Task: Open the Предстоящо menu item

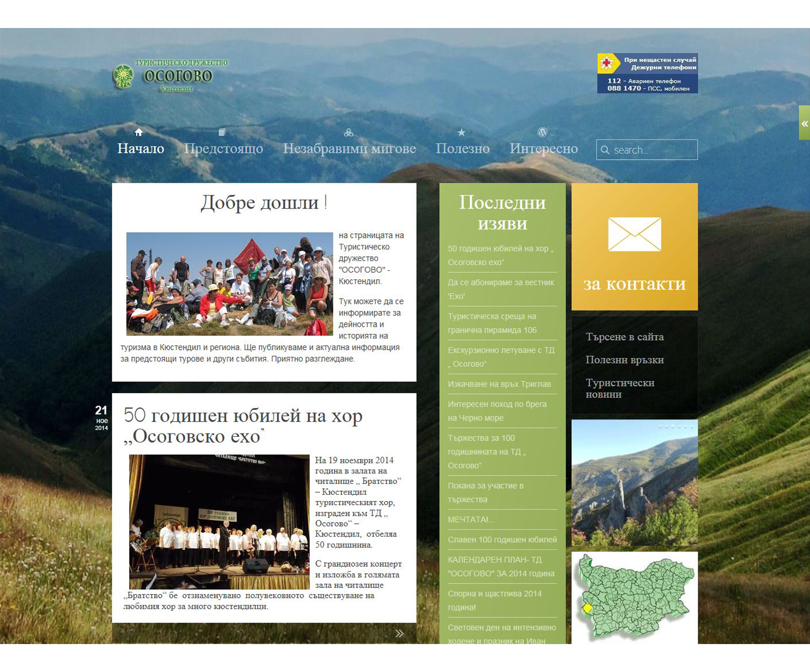Action: pos(224,149)
